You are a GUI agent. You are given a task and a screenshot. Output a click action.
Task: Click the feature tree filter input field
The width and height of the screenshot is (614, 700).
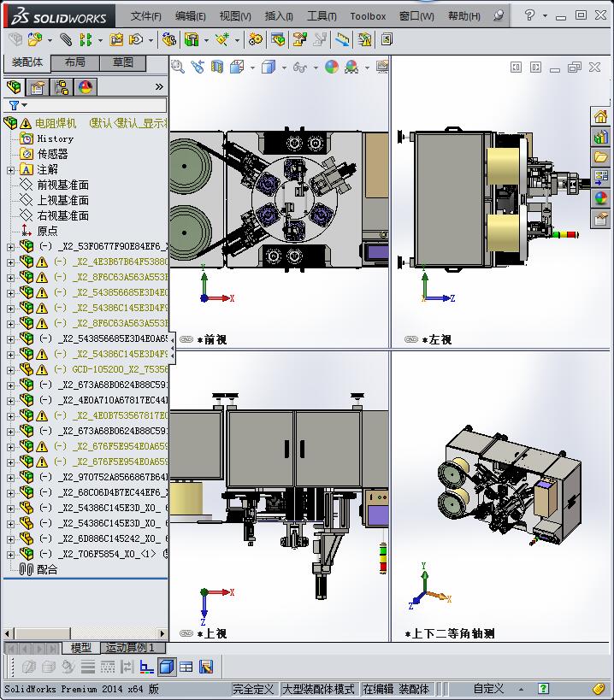pos(97,105)
